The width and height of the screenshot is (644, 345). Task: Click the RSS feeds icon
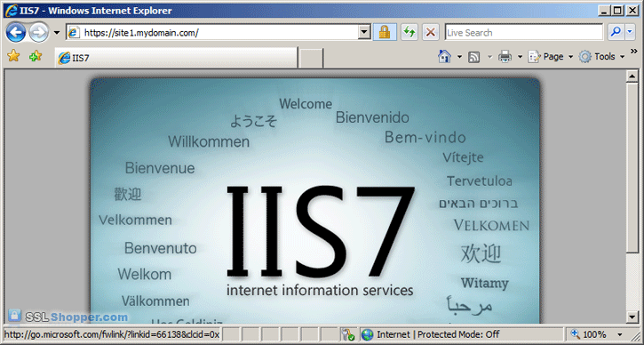click(x=474, y=57)
